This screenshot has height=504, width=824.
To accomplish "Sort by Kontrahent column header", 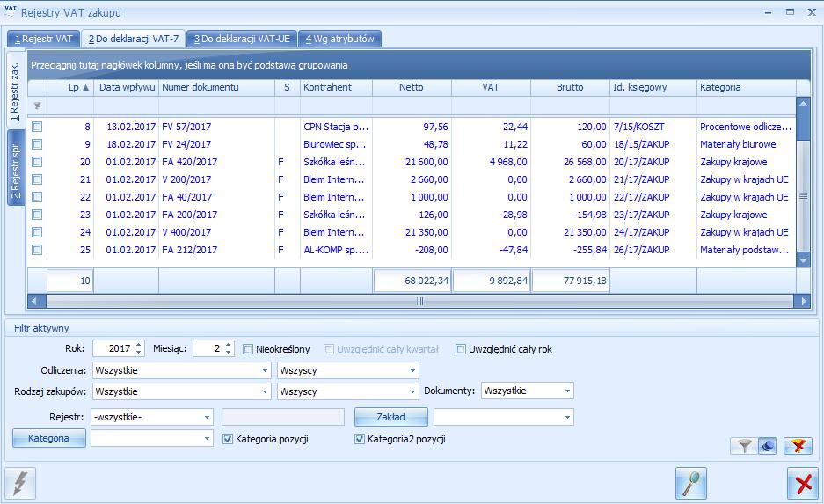I will 336,87.
